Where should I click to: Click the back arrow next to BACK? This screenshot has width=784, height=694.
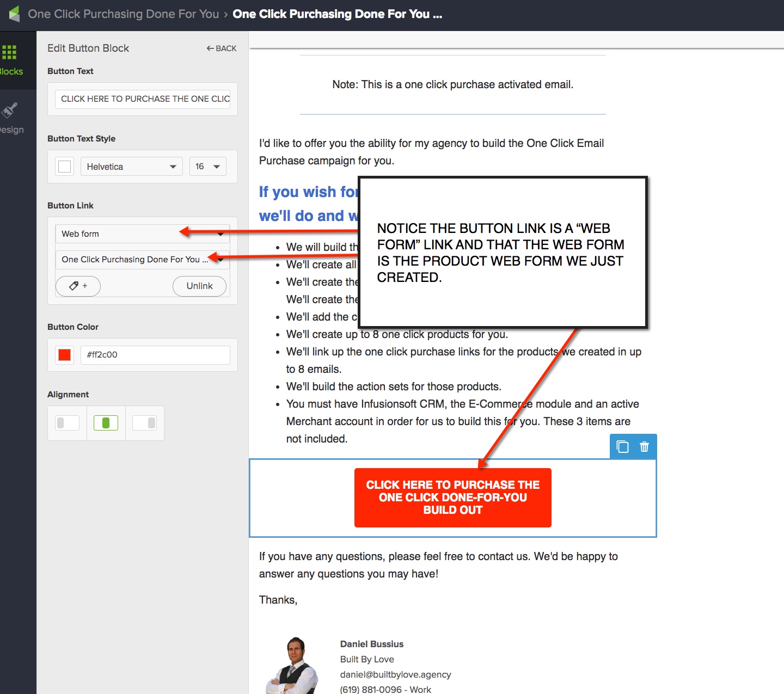(x=210, y=48)
